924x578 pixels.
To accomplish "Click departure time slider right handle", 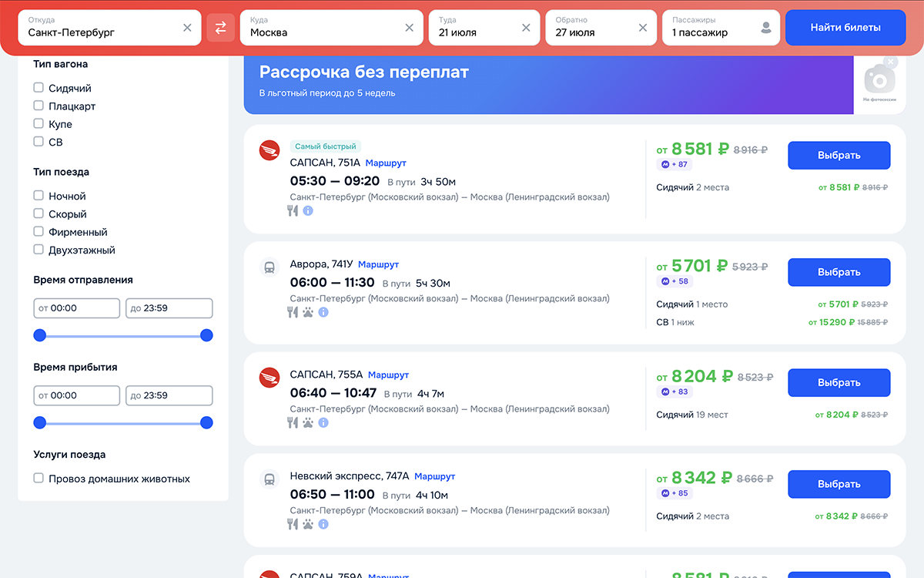I will (x=206, y=335).
